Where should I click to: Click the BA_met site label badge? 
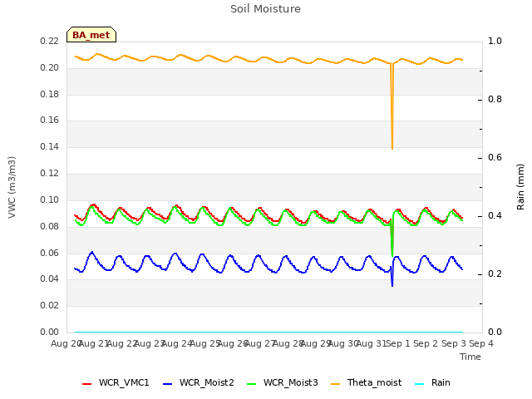[x=91, y=35]
